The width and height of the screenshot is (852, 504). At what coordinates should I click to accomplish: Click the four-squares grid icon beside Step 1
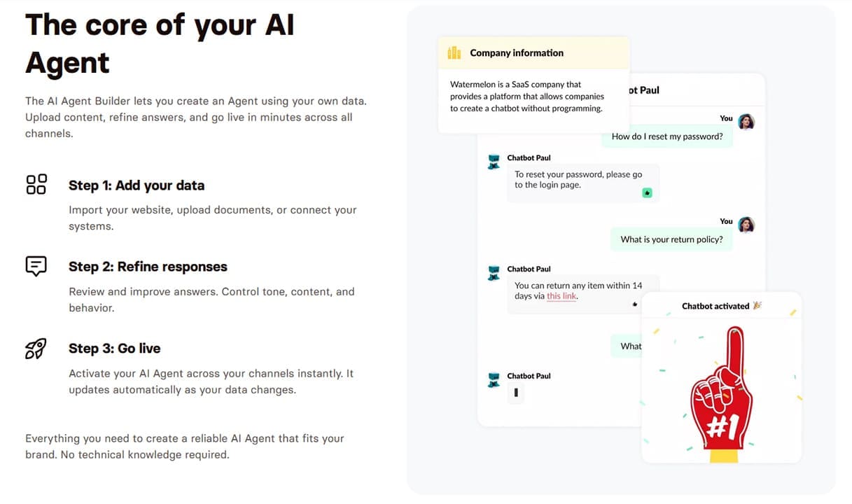[36, 184]
